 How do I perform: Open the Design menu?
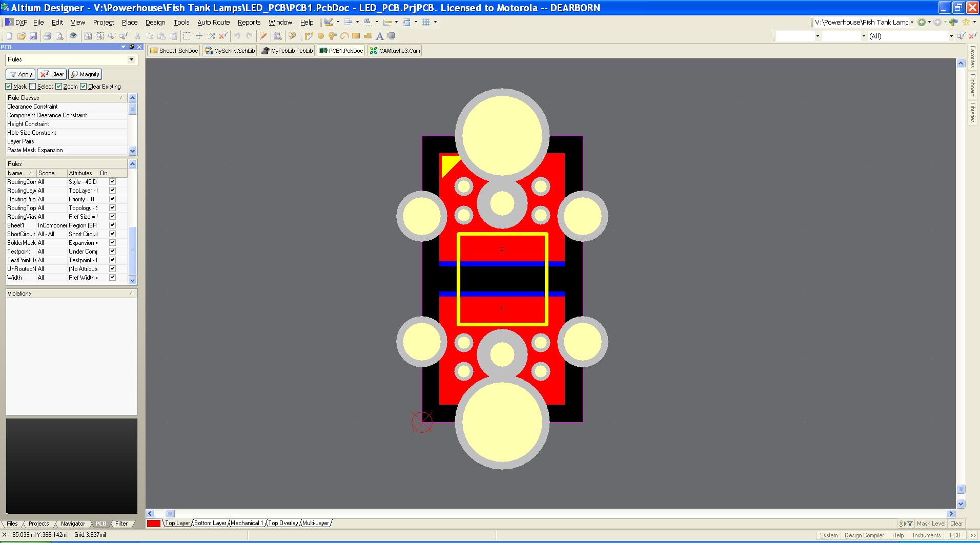[155, 22]
